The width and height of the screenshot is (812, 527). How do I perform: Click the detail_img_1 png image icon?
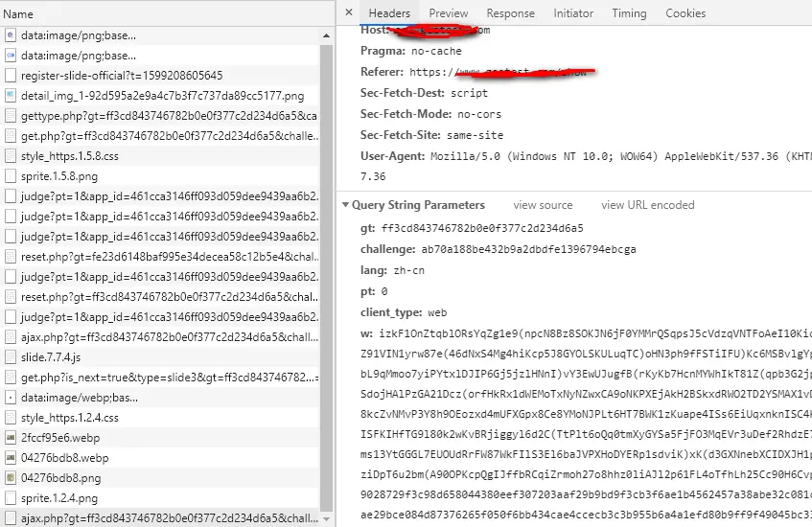tap(11, 95)
